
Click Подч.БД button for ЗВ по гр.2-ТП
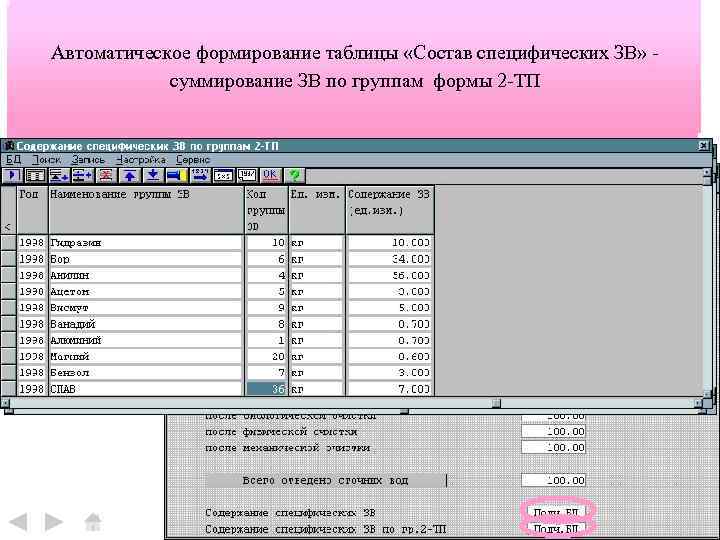point(557,529)
